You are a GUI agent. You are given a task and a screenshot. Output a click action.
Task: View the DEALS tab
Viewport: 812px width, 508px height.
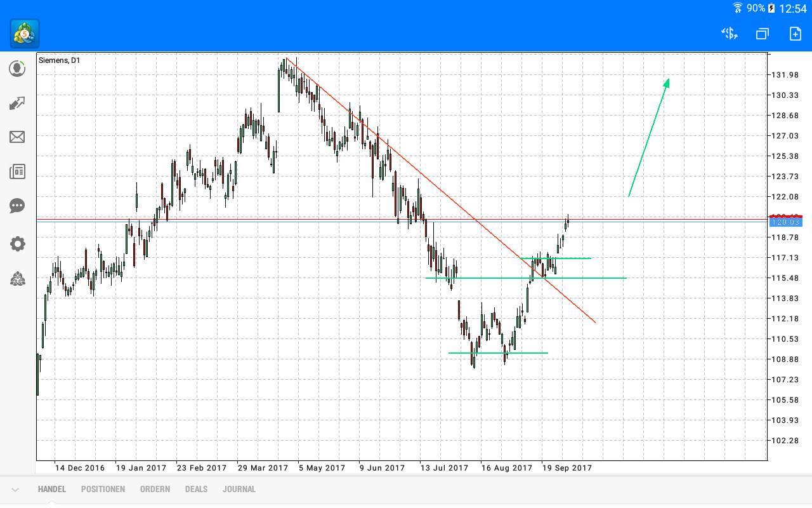[x=196, y=489]
